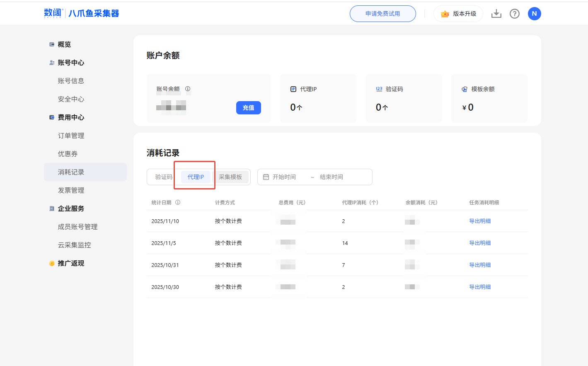Click the 余额消耗（元） column header

point(422,202)
